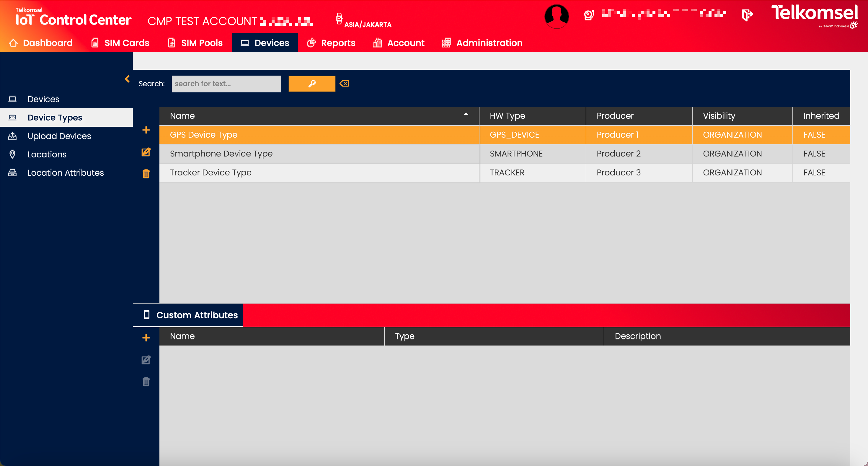Click the edit device type pencil icon
The image size is (868, 466).
click(146, 152)
